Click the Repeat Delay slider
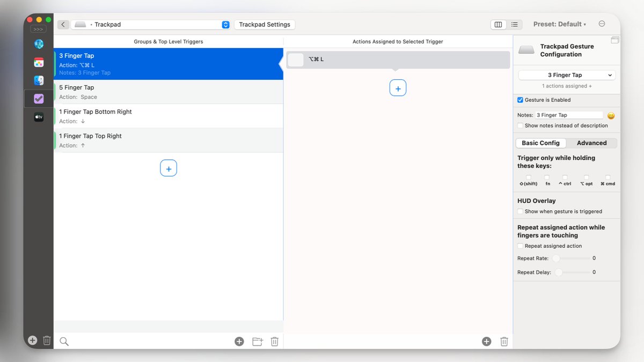Viewport: 644px width, 362px height. pyautogui.click(x=572, y=272)
